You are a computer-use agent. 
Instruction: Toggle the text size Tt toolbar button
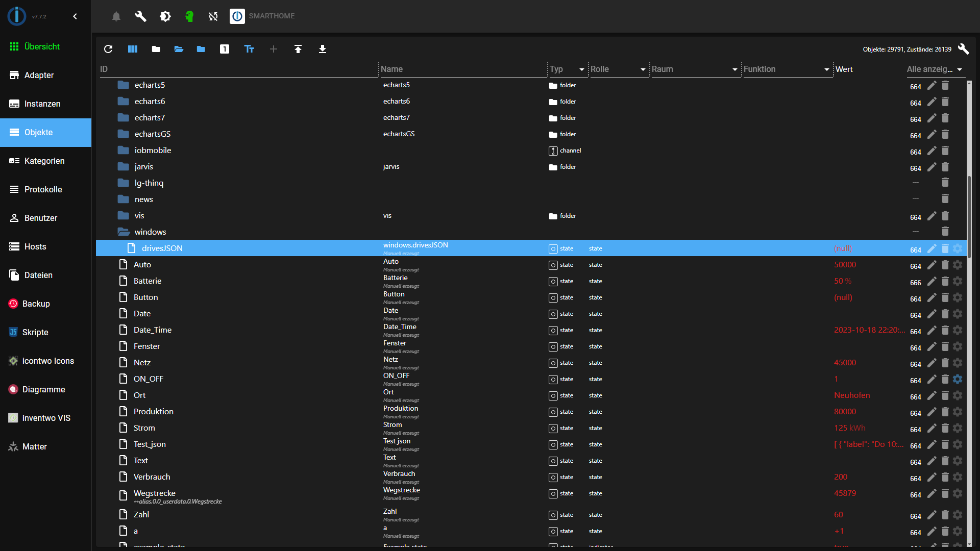coord(249,49)
